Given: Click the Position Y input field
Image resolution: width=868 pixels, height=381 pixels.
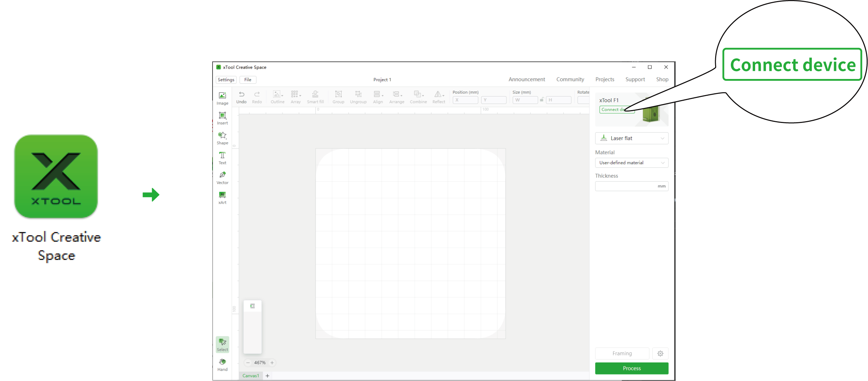Looking at the screenshot, I should coord(494,100).
